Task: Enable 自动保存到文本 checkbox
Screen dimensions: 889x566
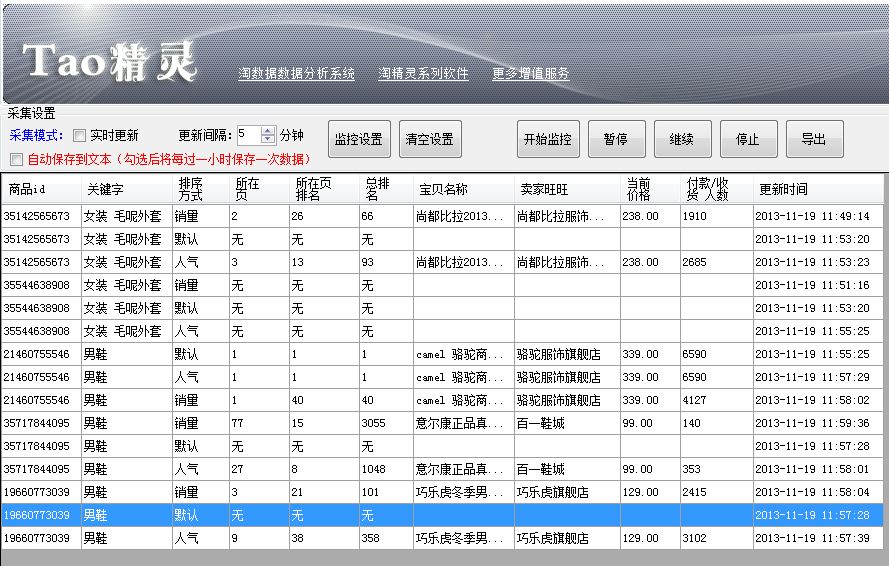Action: (x=16, y=159)
